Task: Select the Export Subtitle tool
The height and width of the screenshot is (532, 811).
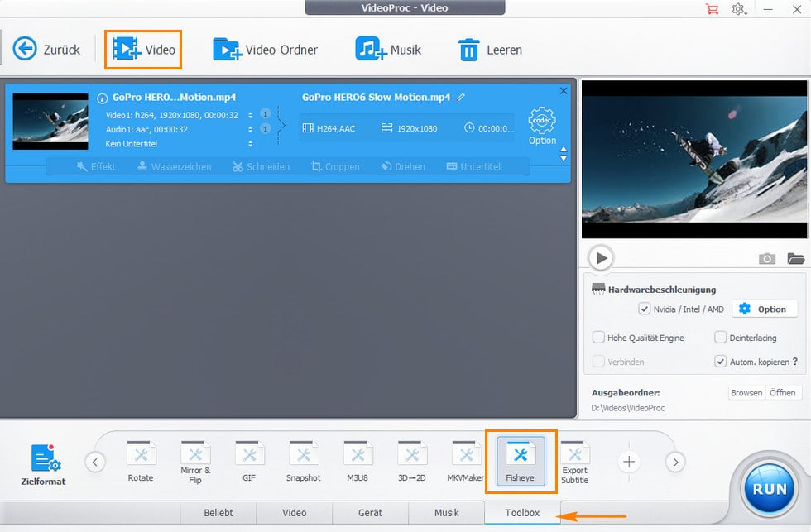Action: [x=574, y=462]
